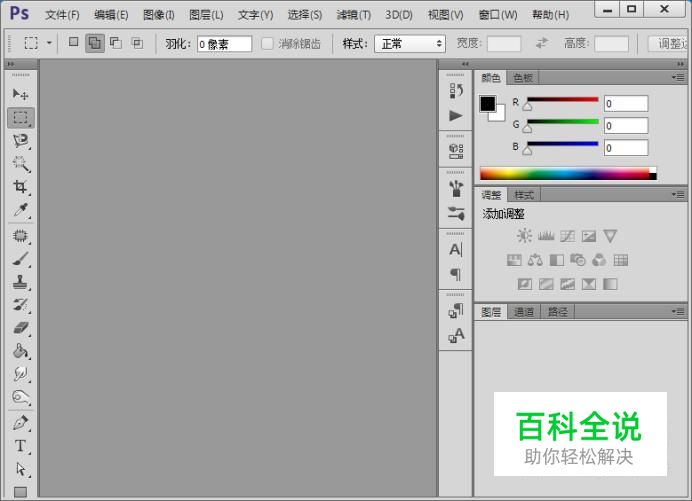Switch to the 通道 tab
The height and width of the screenshot is (501, 692).
click(524, 312)
